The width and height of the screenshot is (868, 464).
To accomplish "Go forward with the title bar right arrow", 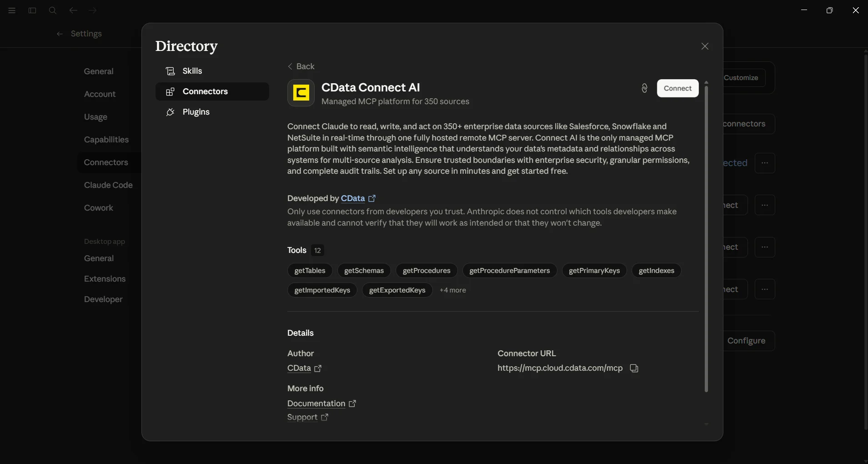I will point(93,10).
